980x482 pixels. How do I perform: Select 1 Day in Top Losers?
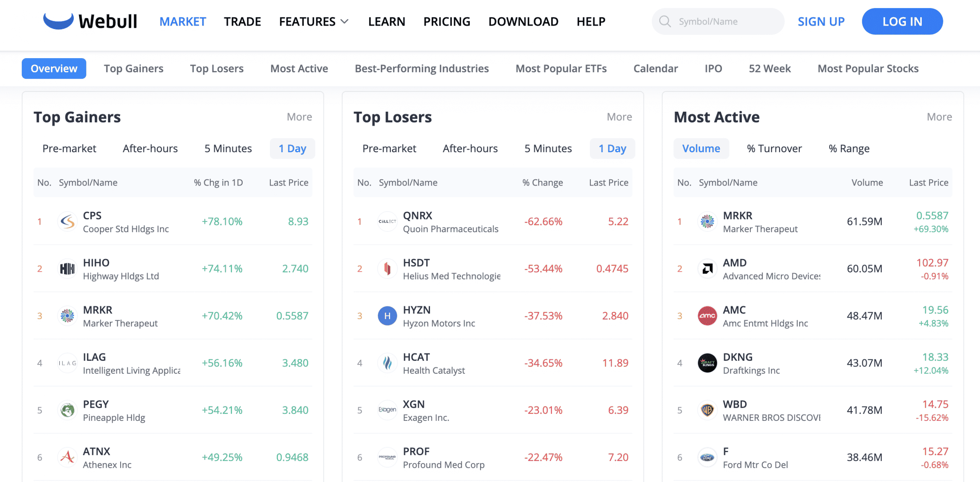(x=612, y=148)
